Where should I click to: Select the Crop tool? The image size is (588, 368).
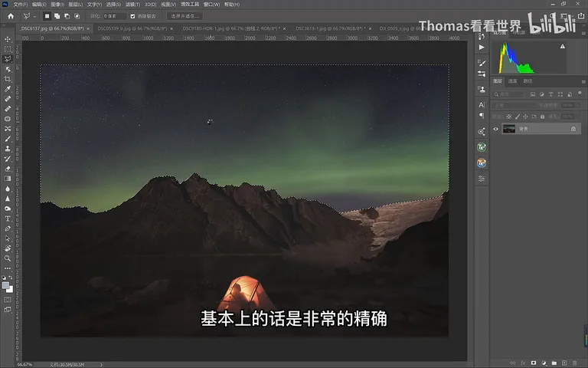[8, 79]
